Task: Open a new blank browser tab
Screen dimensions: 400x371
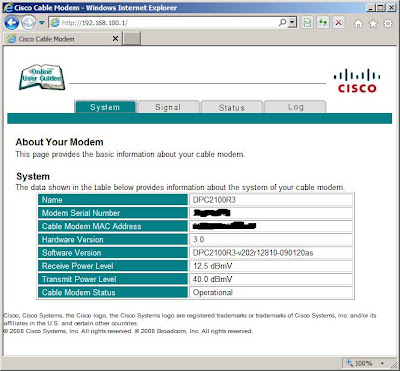Action: (132, 39)
